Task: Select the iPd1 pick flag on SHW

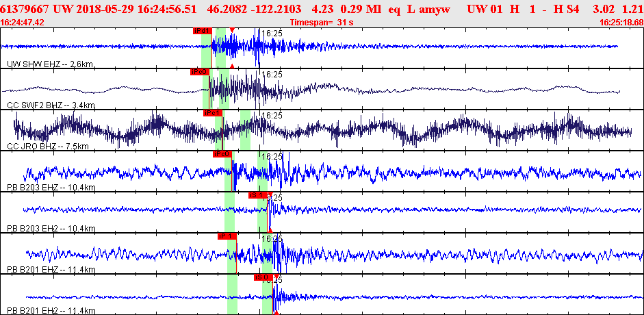Action: tap(203, 31)
